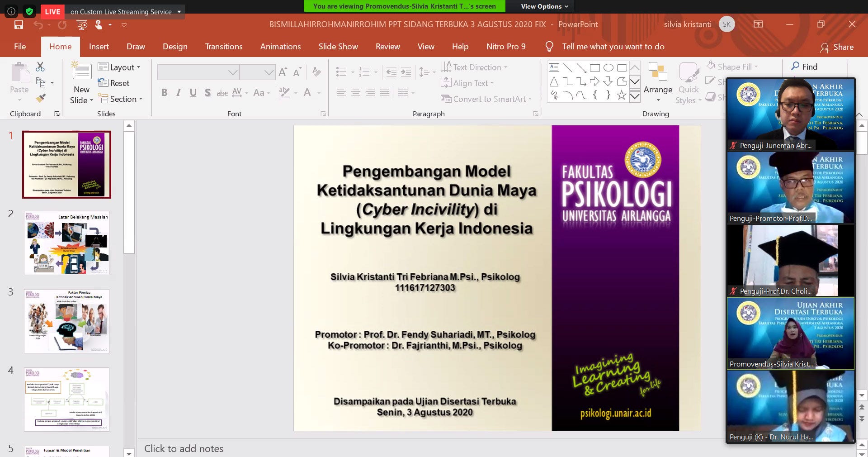Decrease the list indent level
The height and width of the screenshot is (457, 868).
tap(392, 71)
